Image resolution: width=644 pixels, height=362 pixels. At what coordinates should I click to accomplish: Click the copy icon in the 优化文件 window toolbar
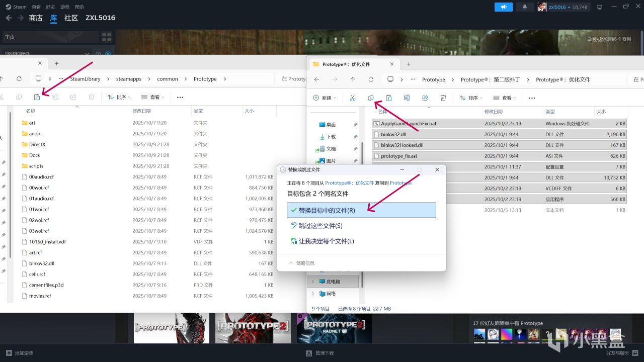click(371, 98)
